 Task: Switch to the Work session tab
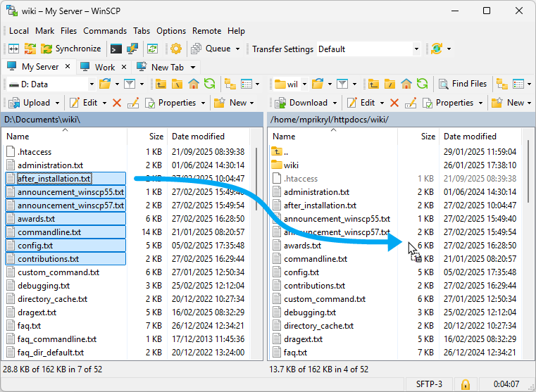104,67
